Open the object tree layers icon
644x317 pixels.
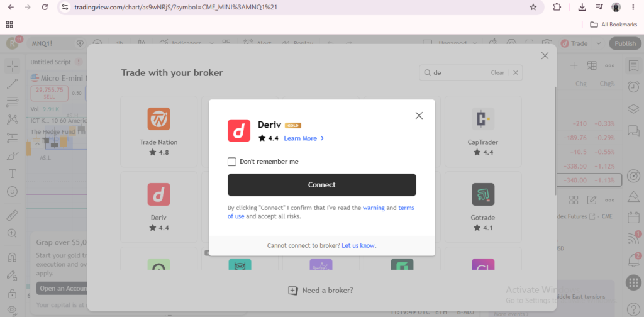pyautogui.click(x=633, y=109)
